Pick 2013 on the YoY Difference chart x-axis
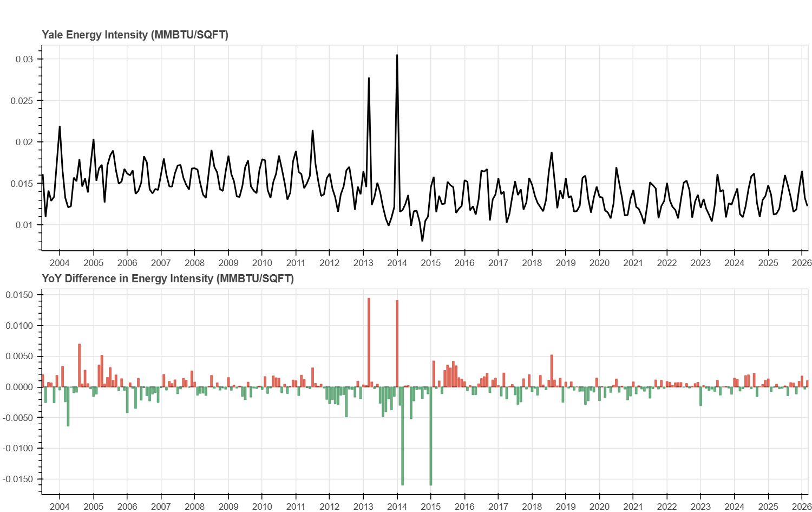 tap(363, 507)
